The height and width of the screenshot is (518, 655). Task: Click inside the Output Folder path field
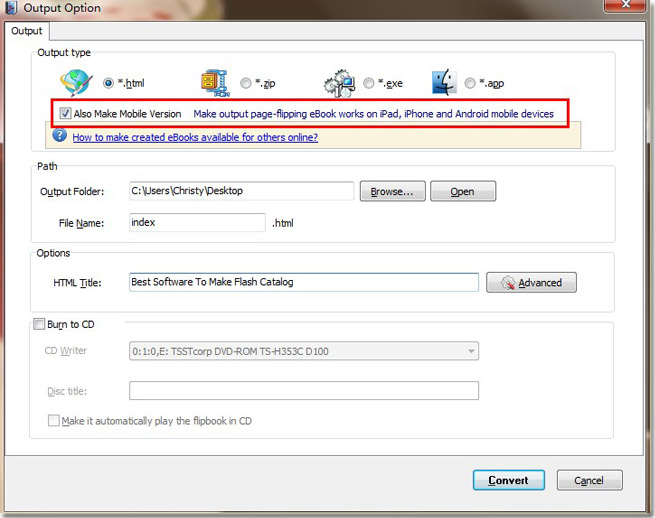coord(241,191)
